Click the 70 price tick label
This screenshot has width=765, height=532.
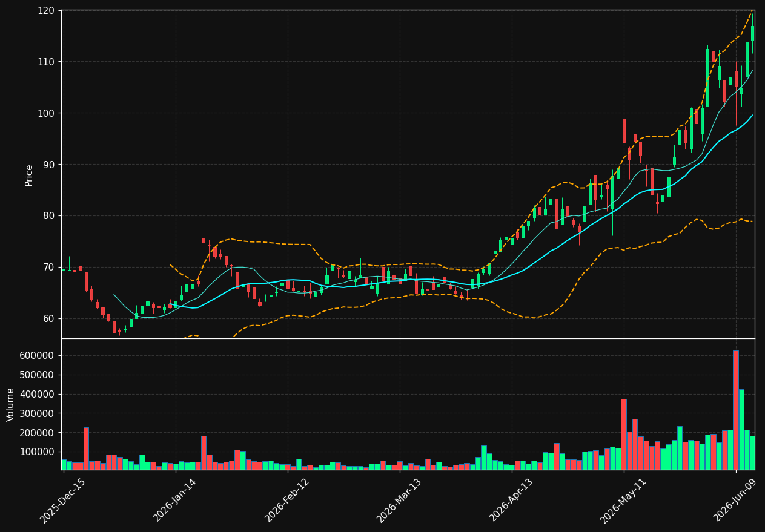tap(48, 268)
